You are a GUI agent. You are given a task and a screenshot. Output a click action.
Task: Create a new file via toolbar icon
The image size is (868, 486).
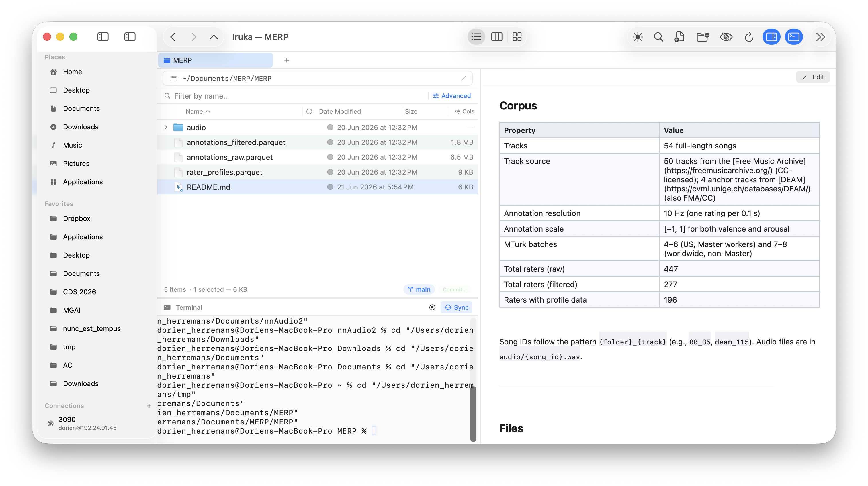tap(679, 37)
